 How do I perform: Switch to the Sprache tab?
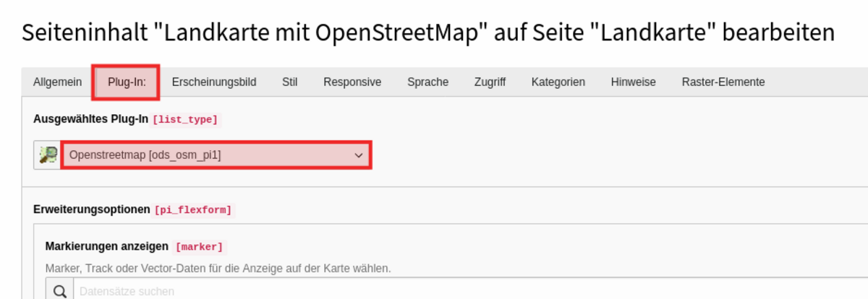point(427,82)
